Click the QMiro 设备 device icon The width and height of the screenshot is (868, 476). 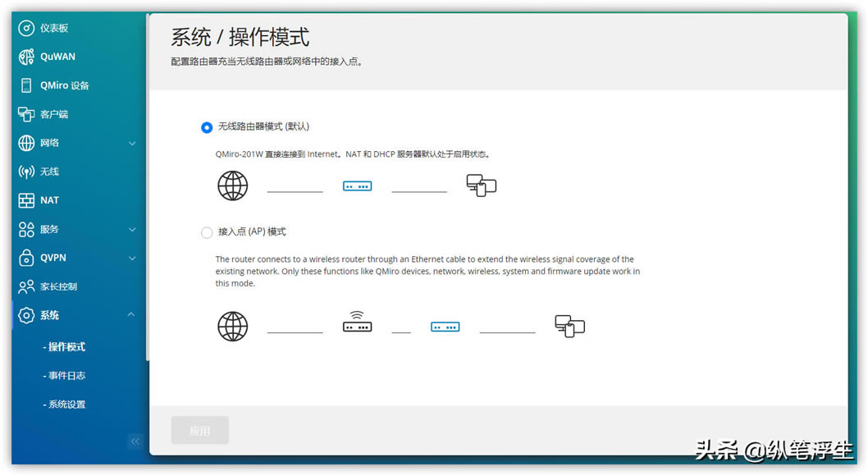point(26,85)
